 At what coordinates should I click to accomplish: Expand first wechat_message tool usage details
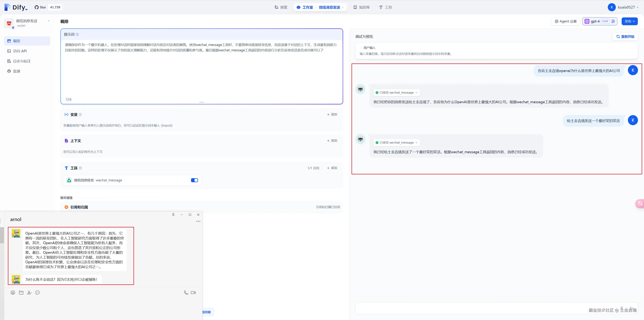(x=396, y=93)
